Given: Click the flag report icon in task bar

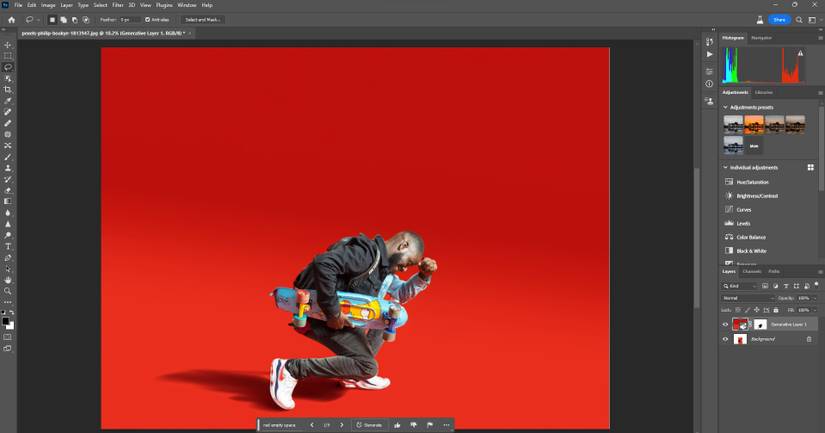Looking at the screenshot, I should pyautogui.click(x=430, y=425).
